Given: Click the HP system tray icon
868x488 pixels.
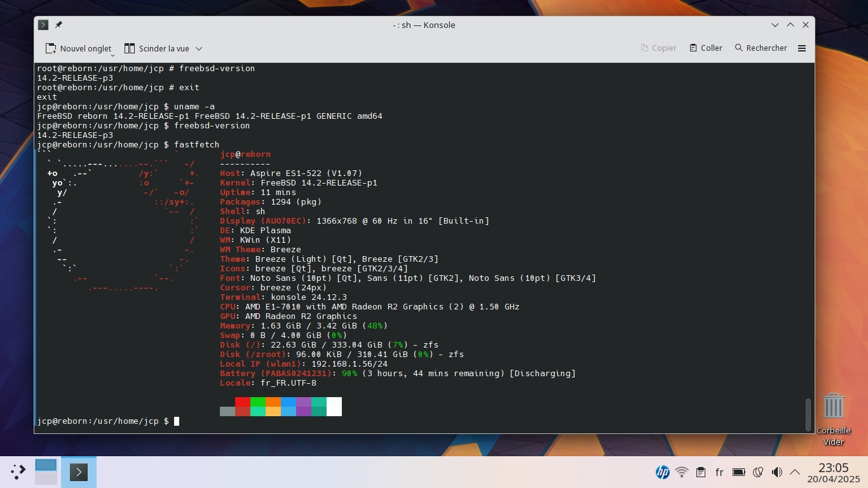Looking at the screenshot, I should click(662, 472).
